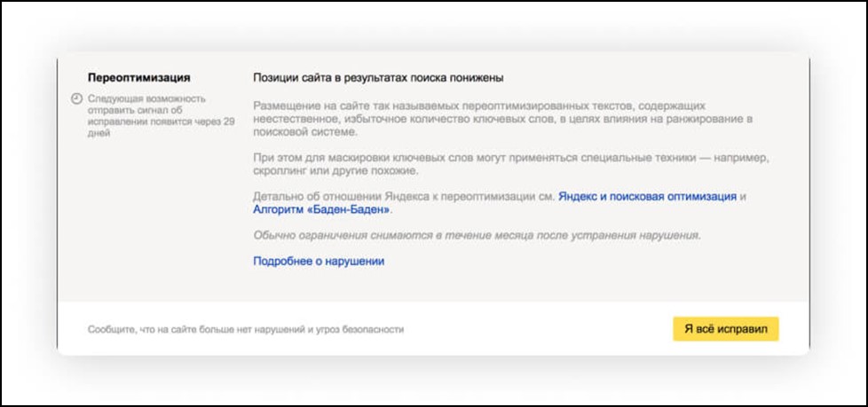
Task: Click the 'Следующая возможность отправить сигнал' notice text
Action: coord(162,116)
